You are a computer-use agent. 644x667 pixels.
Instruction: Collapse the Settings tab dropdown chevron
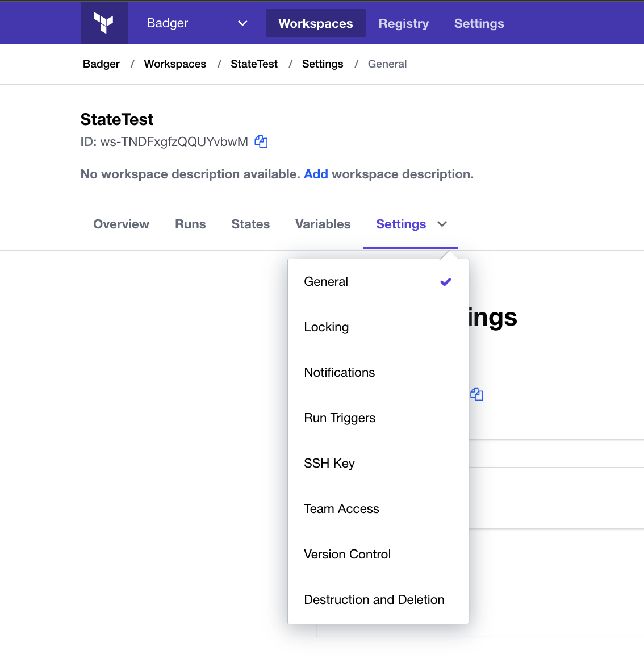442,224
